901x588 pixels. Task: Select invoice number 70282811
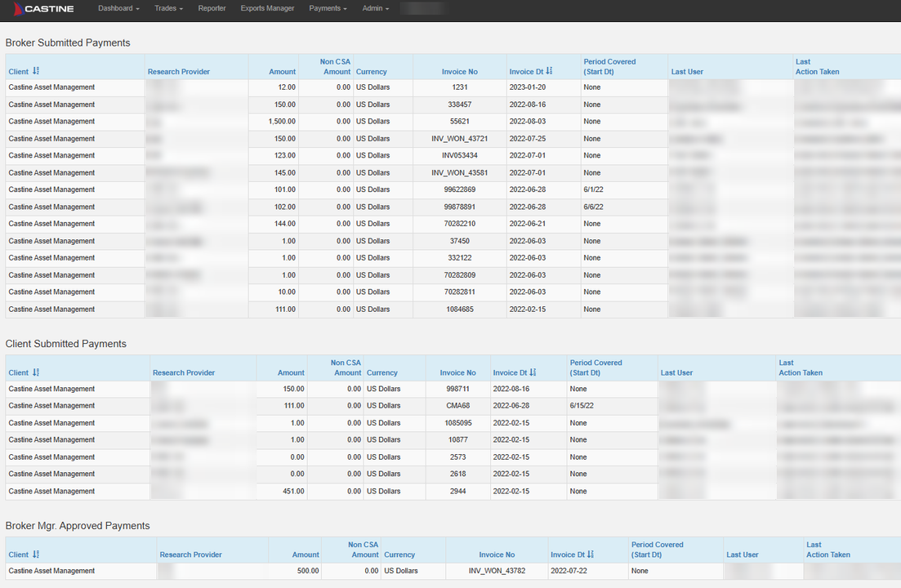tap(460, 292)
